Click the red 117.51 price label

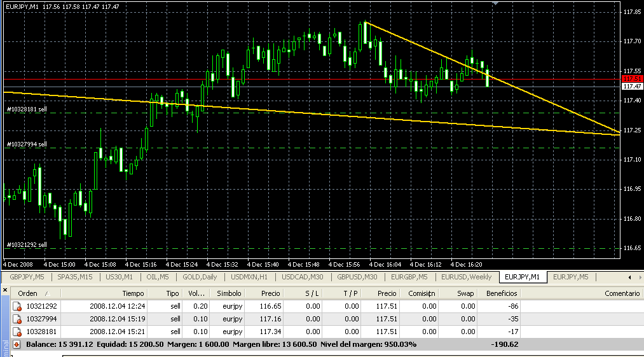[x=633, y=79]
